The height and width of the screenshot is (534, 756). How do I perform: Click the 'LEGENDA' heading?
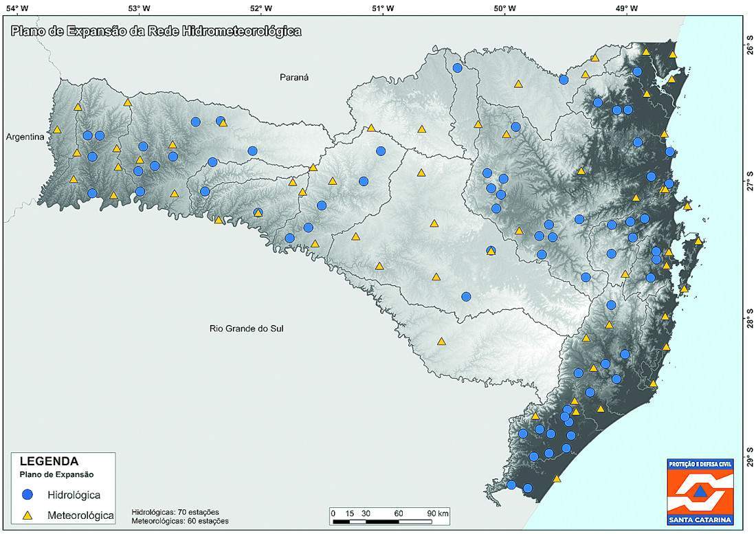pos(49,461)
